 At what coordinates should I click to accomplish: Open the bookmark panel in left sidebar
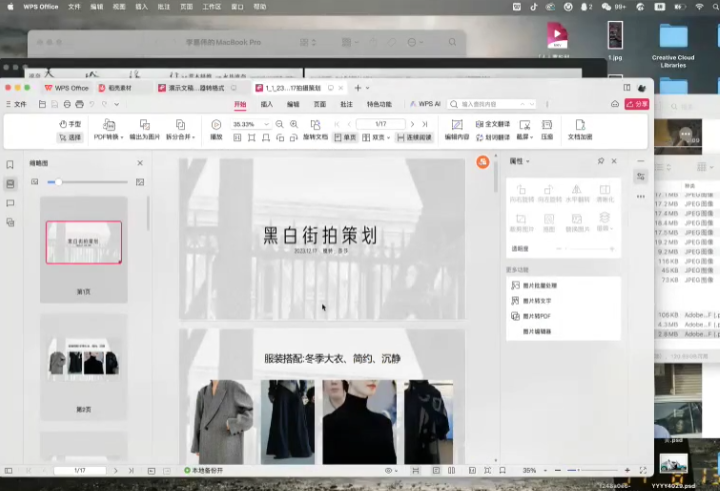(x=10, y=165)
